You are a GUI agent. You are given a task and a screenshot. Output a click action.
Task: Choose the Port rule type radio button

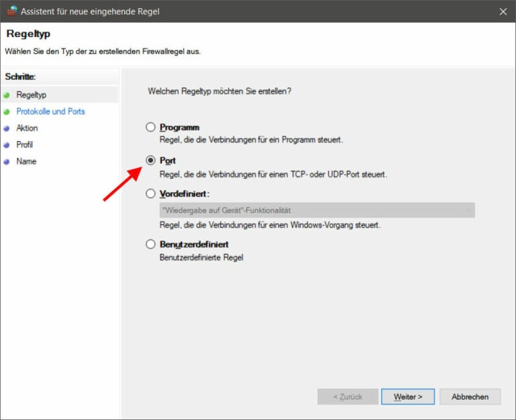(x=150, y=161)
